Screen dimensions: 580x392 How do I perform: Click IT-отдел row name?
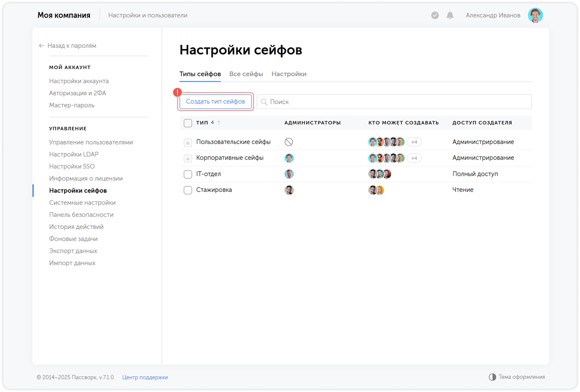click(209, 174)
